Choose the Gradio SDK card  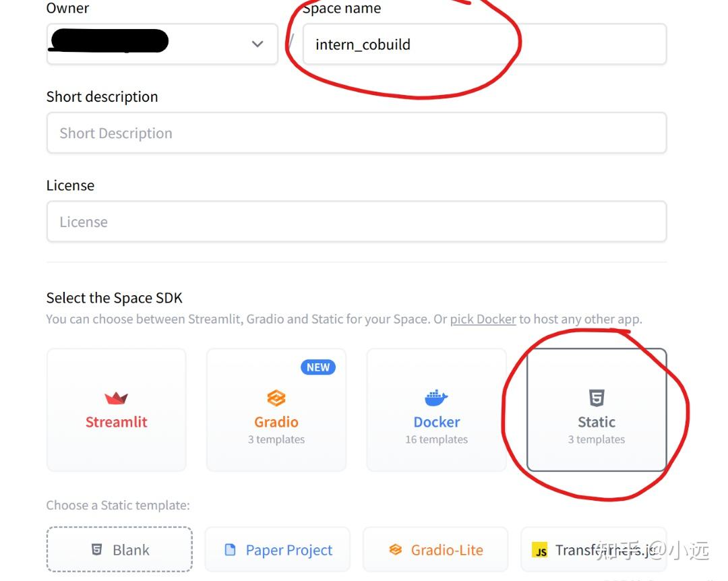(276, 410)
